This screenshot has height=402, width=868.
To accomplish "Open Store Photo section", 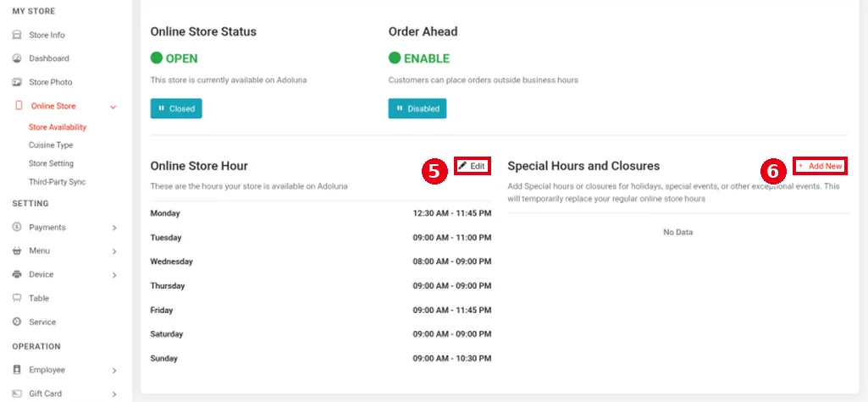I will (x=50, y=82).
